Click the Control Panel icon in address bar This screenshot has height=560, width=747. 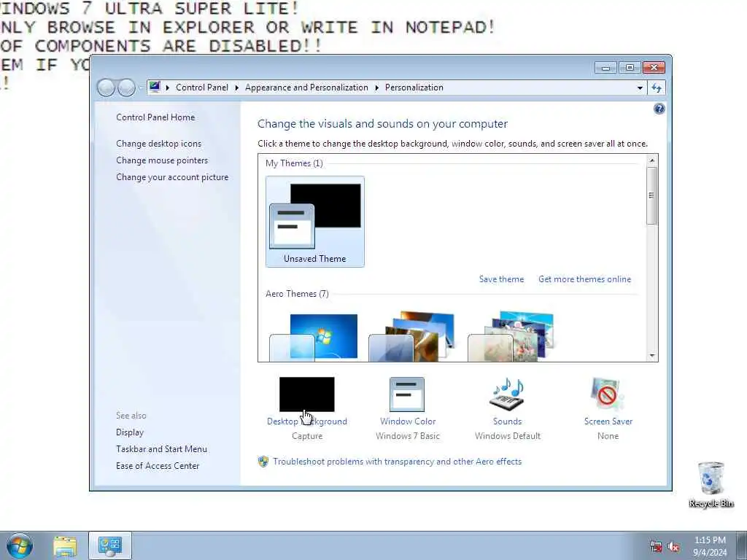155,87
